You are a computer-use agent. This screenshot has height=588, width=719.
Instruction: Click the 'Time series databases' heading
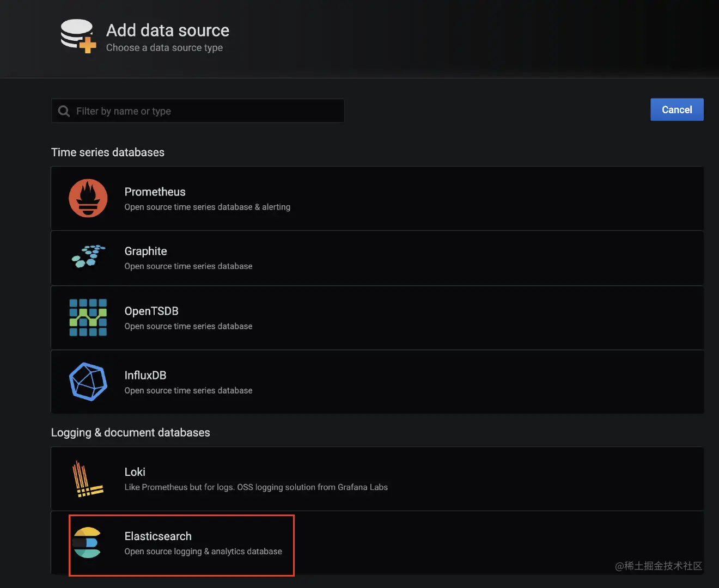pos(108,152)
